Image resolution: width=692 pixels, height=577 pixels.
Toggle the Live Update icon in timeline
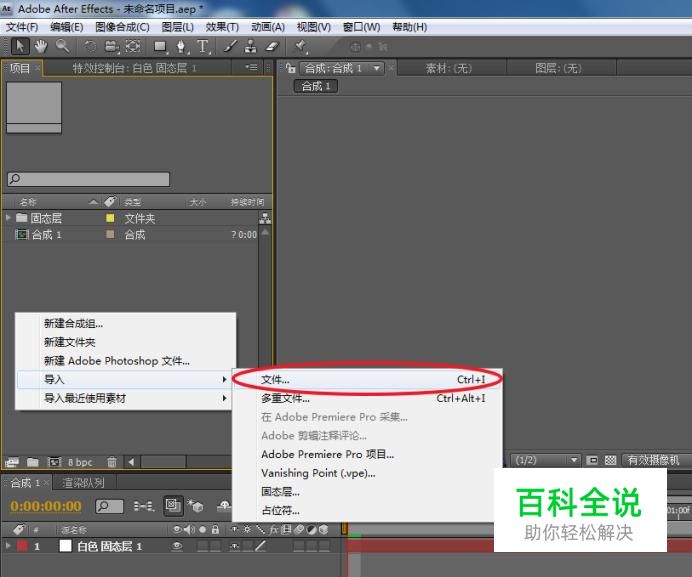click(x=173, y=505)
